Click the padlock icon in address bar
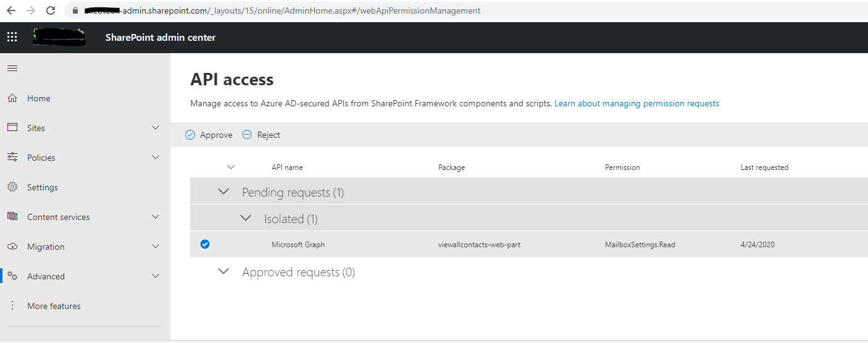Screen dimensions: 868x343 pos(75,11)
